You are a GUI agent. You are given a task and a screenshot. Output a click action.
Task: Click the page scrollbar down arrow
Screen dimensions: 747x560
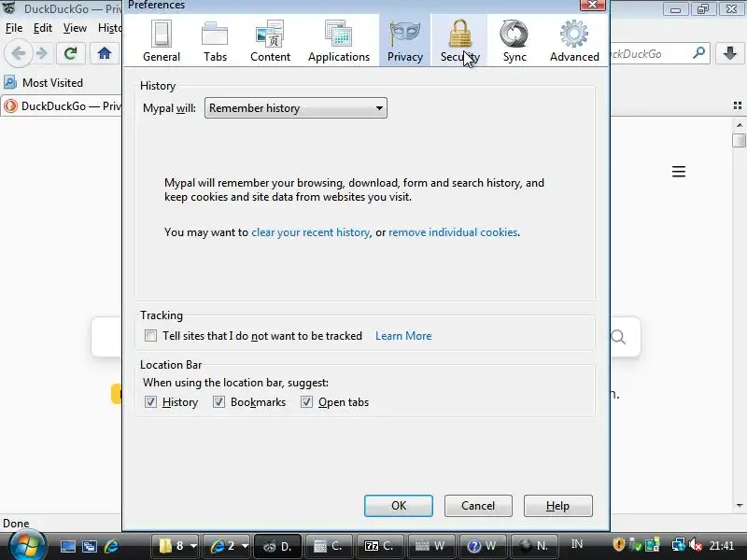point(740,506)
